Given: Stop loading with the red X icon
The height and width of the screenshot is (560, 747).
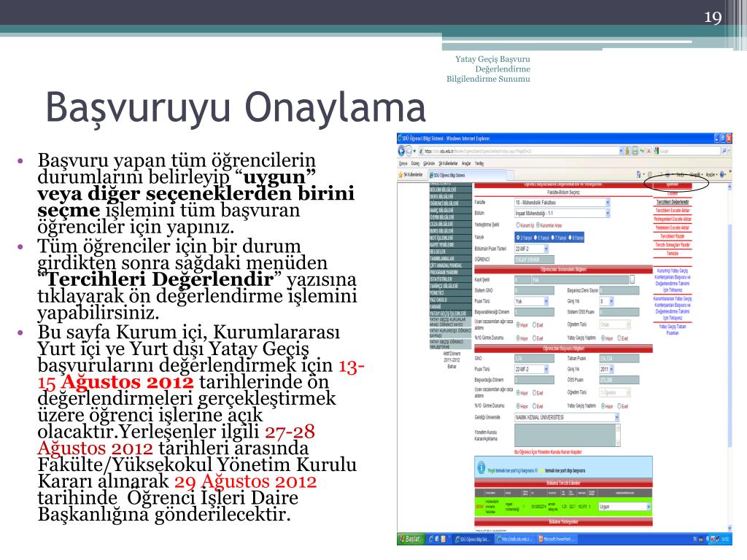Looking at the screenshot, I should (649, 151).
